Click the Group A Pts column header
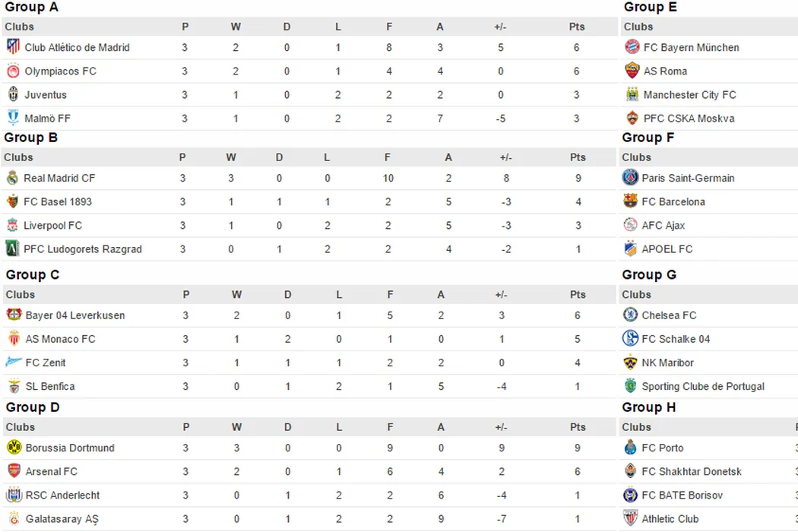This screenshot has height=532, width=798. pyautogui.click(x=577, y=27)
